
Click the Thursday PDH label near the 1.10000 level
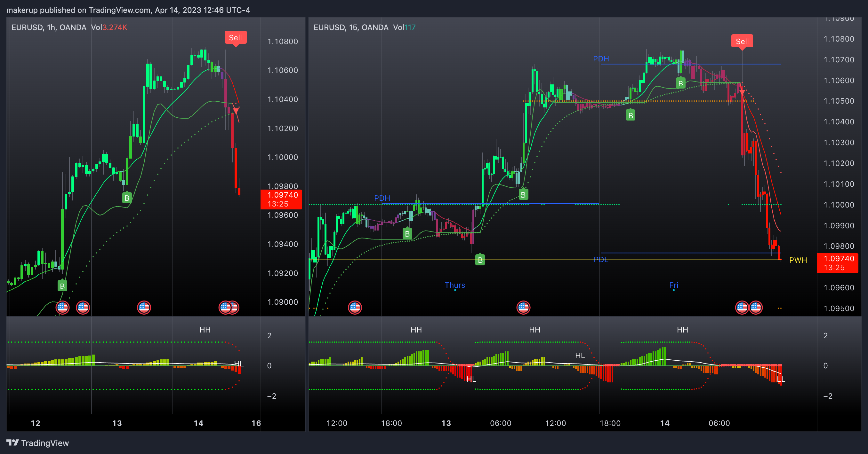[382, 198]
